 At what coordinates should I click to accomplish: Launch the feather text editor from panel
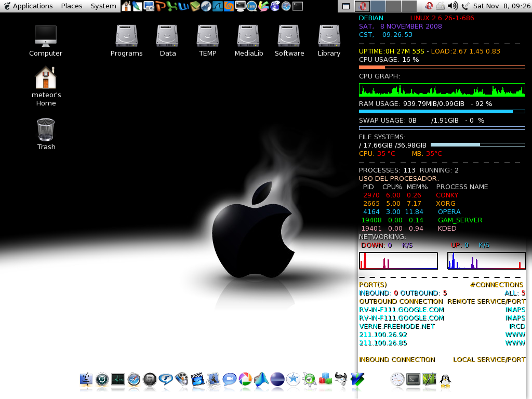tap(137, 6)
